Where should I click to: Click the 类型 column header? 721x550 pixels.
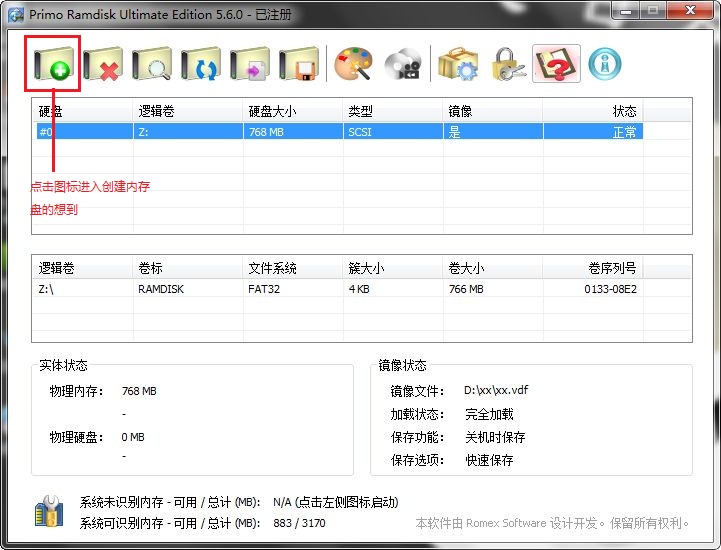click(x=393, y=111)
